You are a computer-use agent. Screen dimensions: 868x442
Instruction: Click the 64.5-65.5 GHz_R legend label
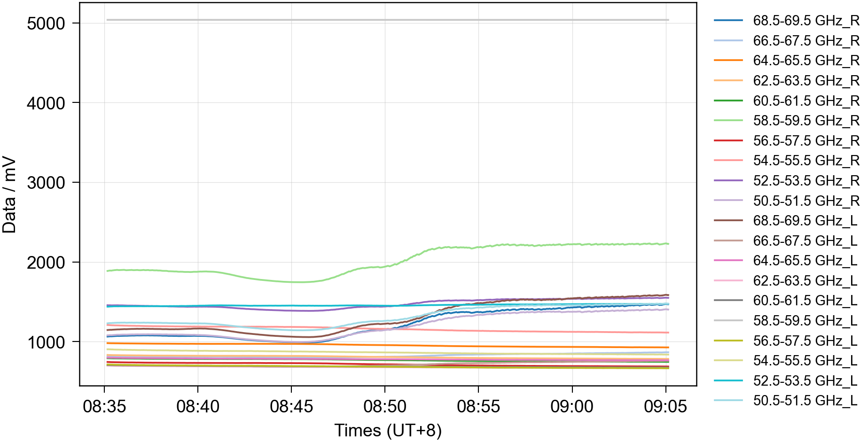pos(805,61)
